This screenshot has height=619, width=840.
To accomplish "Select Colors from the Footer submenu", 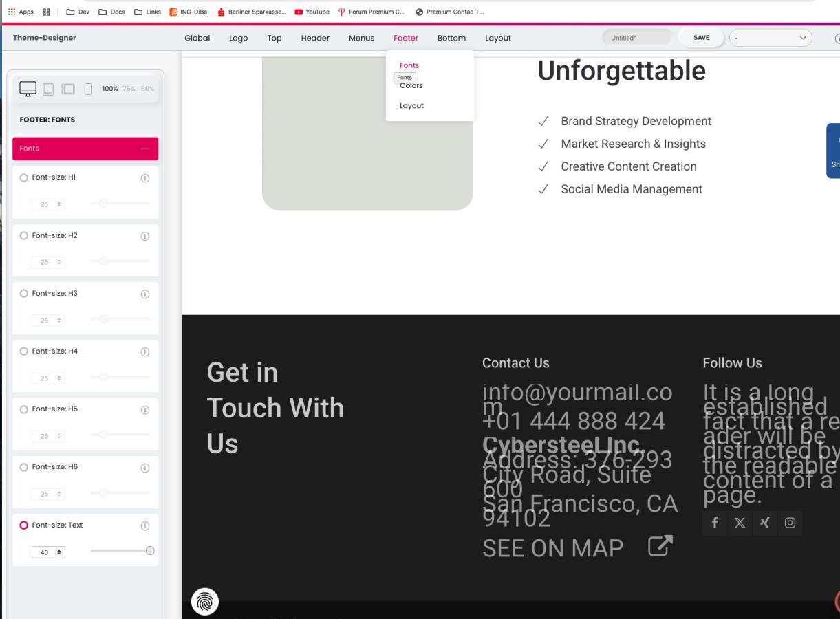I will [x=411, y=86].
